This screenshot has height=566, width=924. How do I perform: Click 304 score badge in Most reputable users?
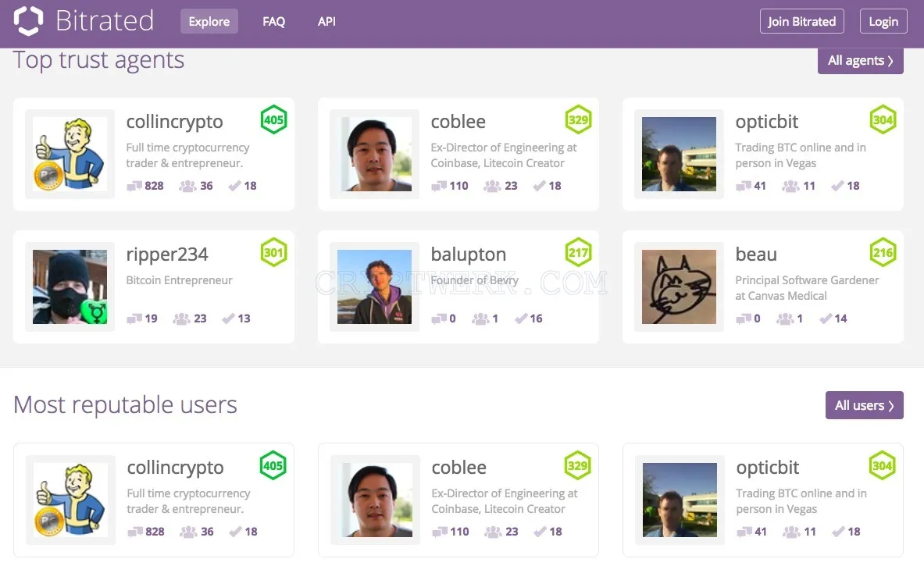coord(882,465)
